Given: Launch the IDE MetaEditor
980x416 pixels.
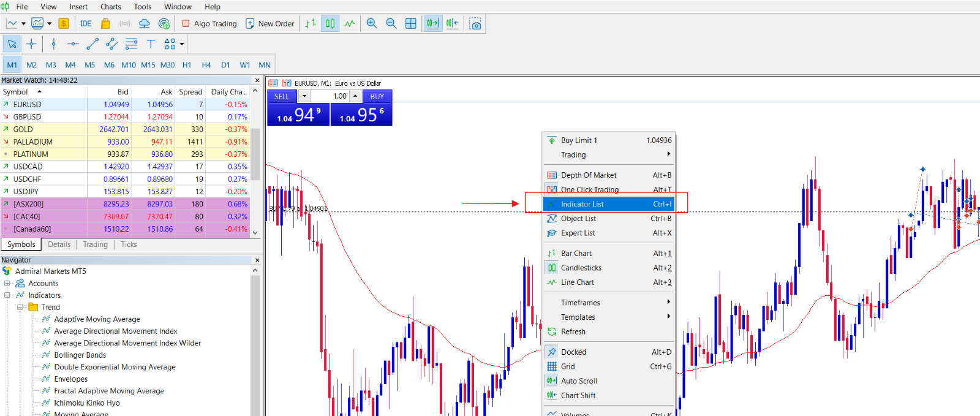Looking at the screenshot, I should click(x=86, y=23).
